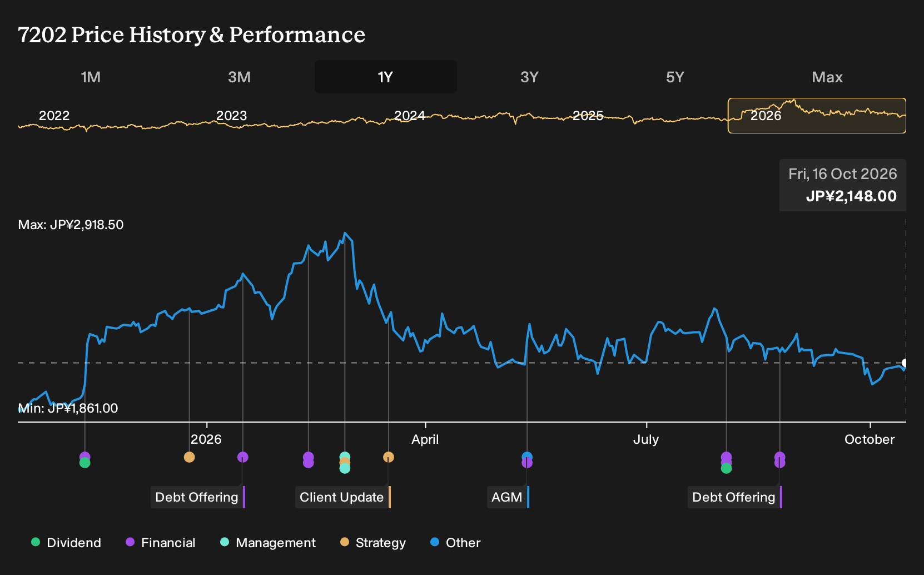924x575 pixels.
Task: Click the "Min: JP¥1,861.00" label
Action: pos(68,408)
